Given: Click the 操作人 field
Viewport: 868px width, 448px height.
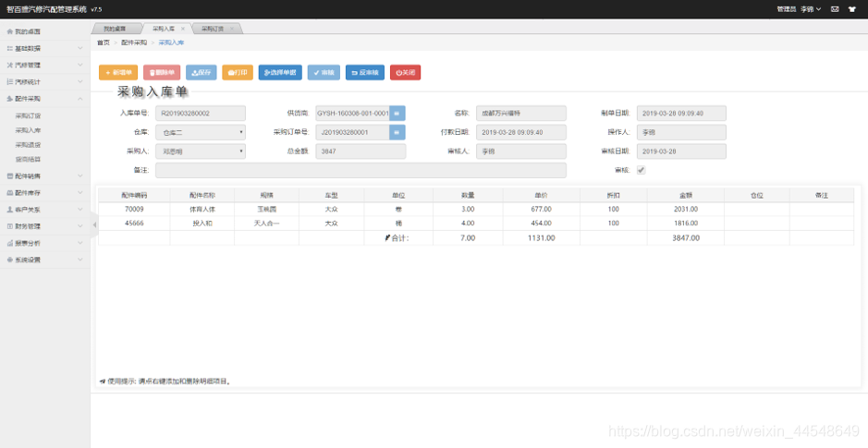Looking at the screenshot, I should tap(681, 132).
